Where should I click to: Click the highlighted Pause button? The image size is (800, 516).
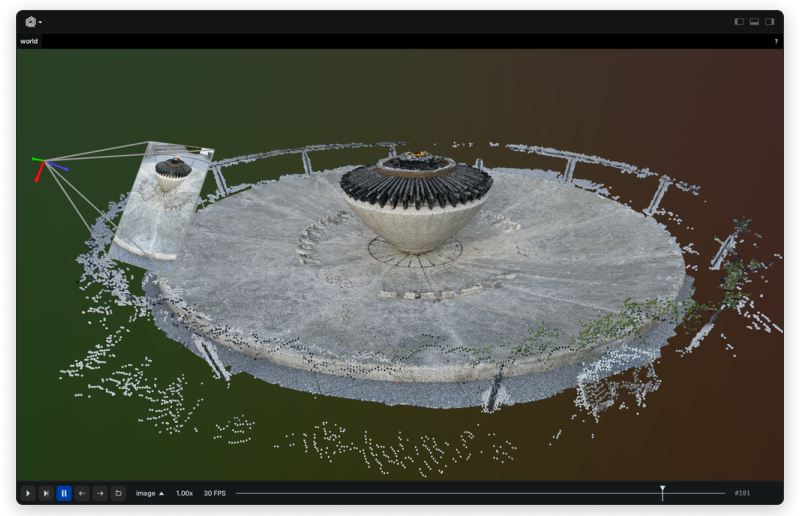tap(64, 493)
